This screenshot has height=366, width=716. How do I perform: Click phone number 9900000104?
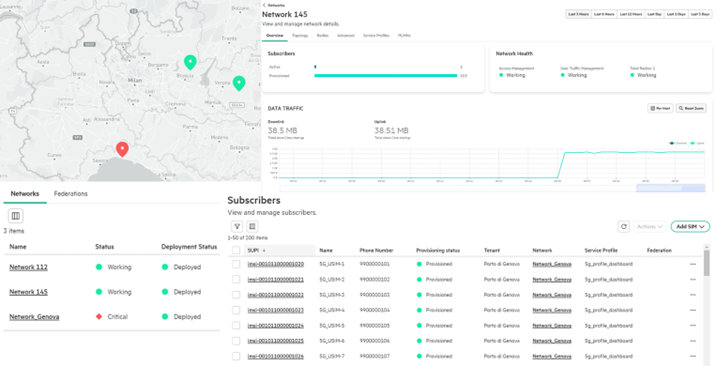pyautogui.click(x=374, y=310)
